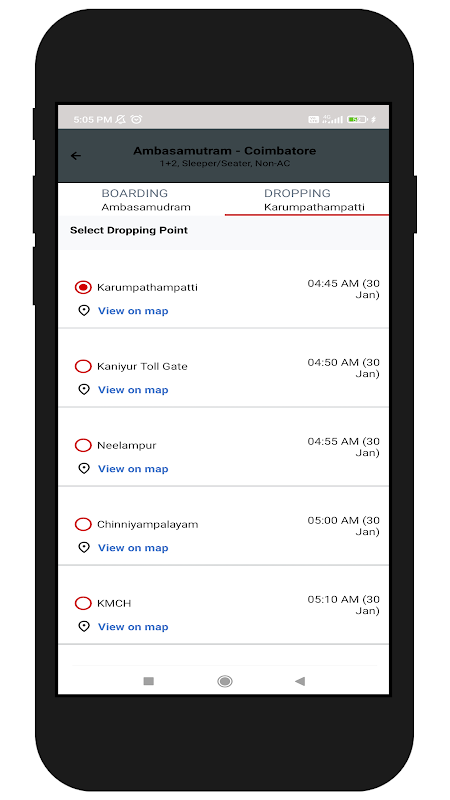
Task: Choose the KMCH radio button
Action: tap(83, 604)
